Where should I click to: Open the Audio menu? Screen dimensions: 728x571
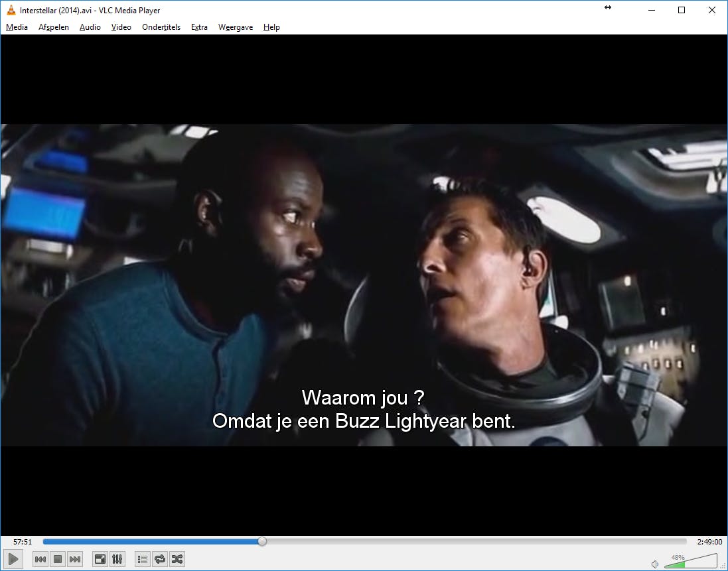[x=90, y=27]
